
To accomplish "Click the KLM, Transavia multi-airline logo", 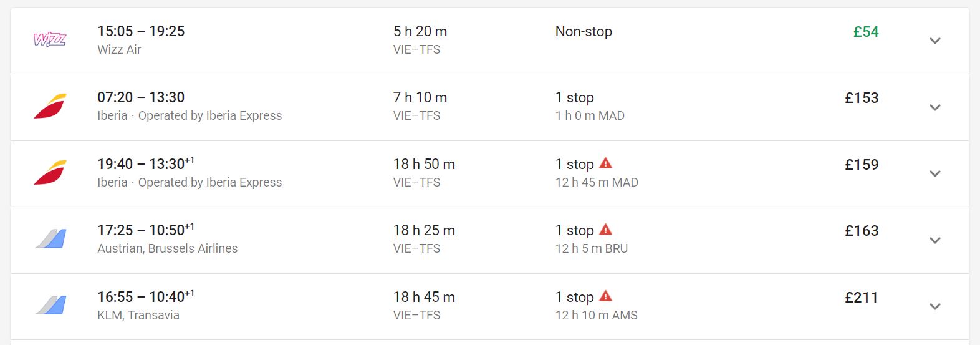I will (50, 306).
